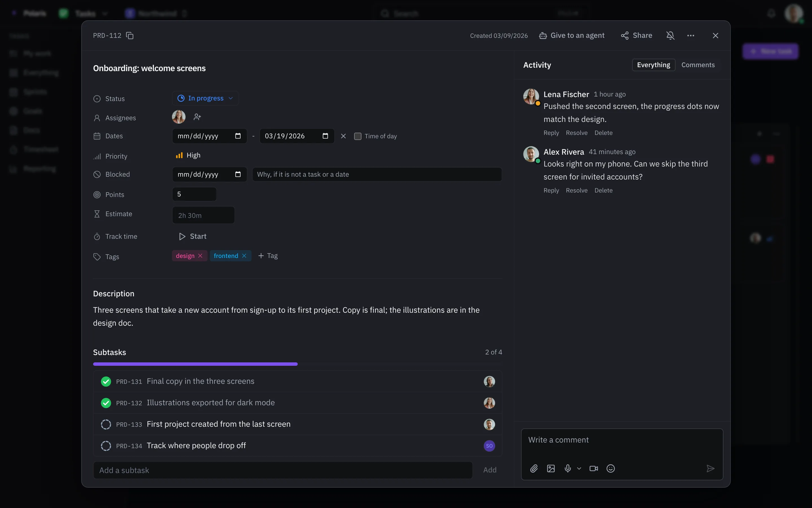
Task: Mark subtask PRD-133 as complete
Action: [106, 424]
